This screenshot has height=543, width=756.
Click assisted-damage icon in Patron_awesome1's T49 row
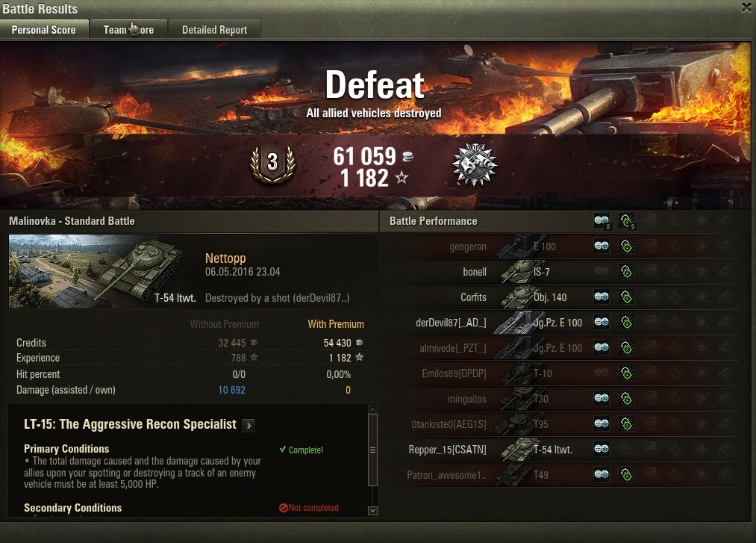(x=626, y=475)
